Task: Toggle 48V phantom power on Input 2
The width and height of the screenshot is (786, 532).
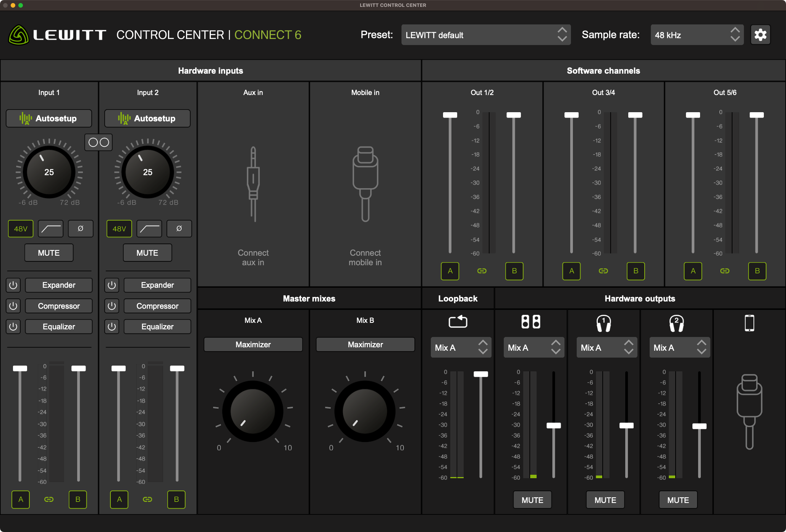Action: tap(119, 229)
